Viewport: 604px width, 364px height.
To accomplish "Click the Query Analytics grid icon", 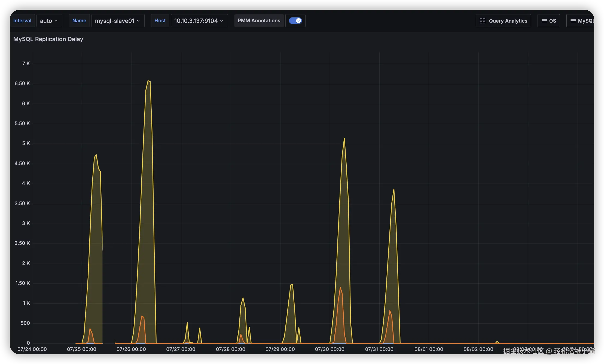I will (482, 21).
